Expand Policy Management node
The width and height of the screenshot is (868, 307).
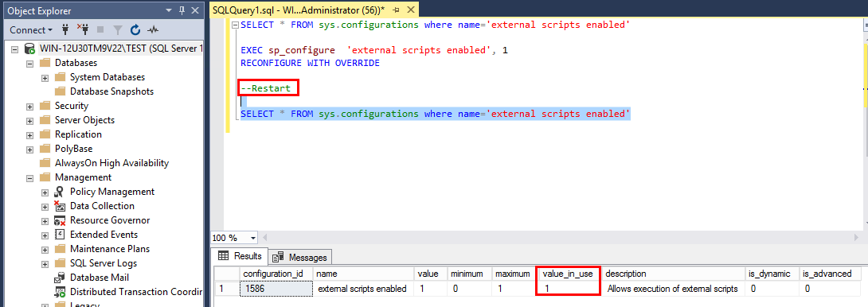(x=45, y=192)
